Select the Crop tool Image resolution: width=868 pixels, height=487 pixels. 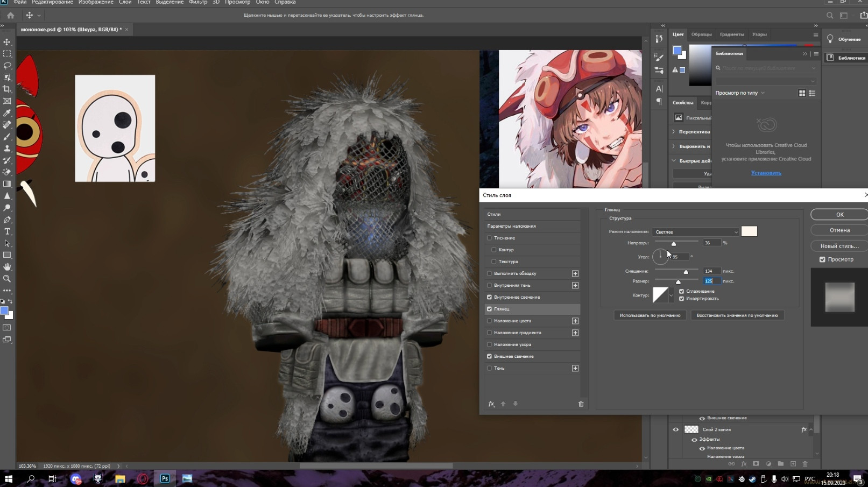7,89
